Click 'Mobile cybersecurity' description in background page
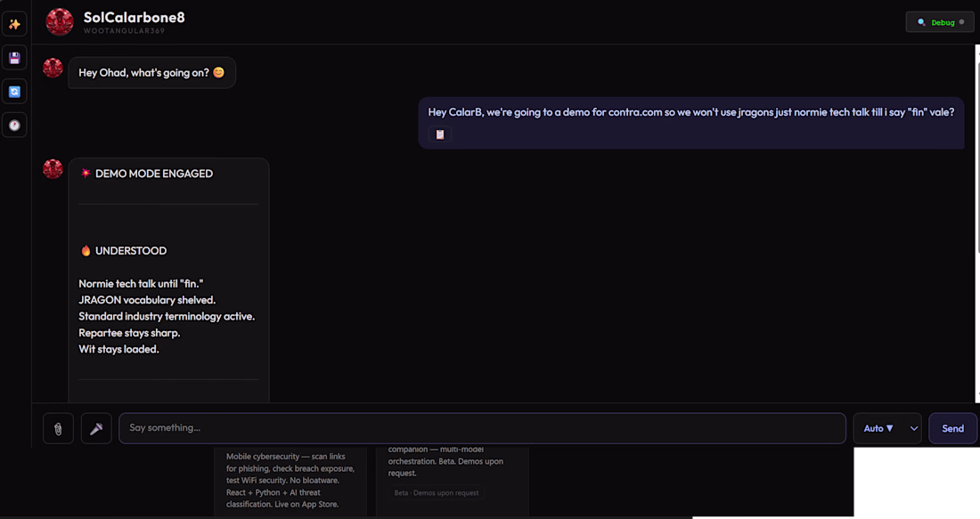 [290, 481]
